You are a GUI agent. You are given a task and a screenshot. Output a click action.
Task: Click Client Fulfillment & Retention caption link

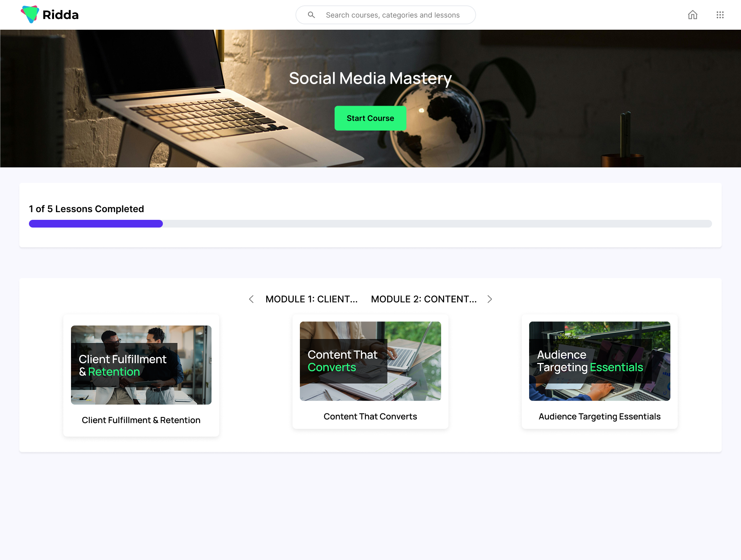[x=141, y=420]
